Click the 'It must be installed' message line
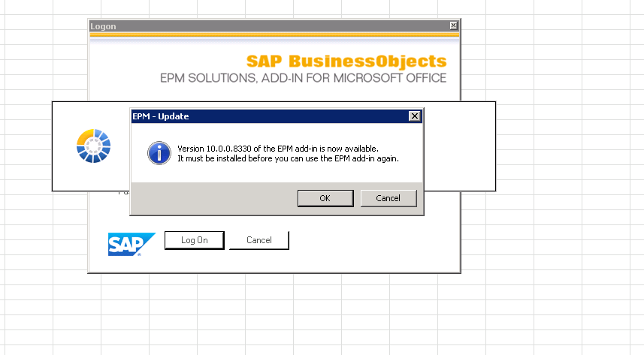The width and height of the screenshot is (644, 355). (x=288, y=158)
